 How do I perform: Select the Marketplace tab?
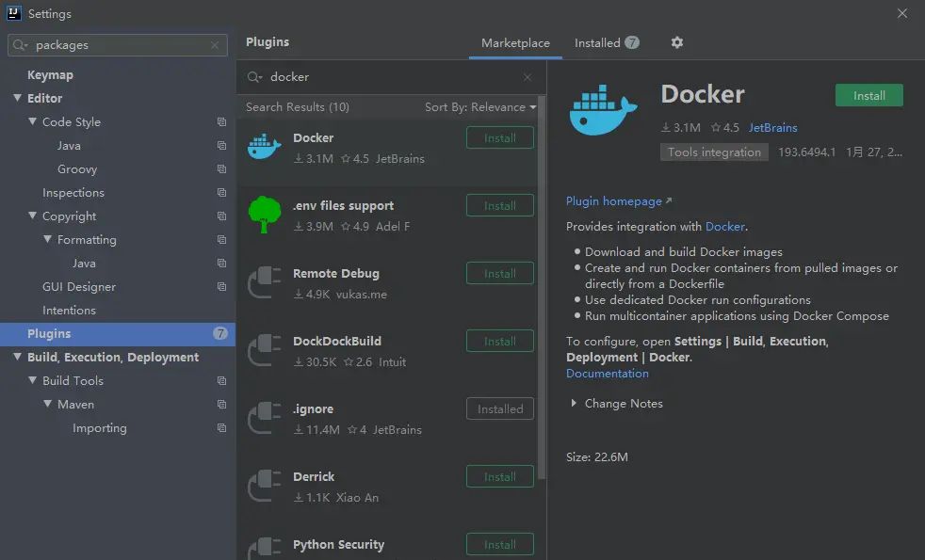click(514, 42)
